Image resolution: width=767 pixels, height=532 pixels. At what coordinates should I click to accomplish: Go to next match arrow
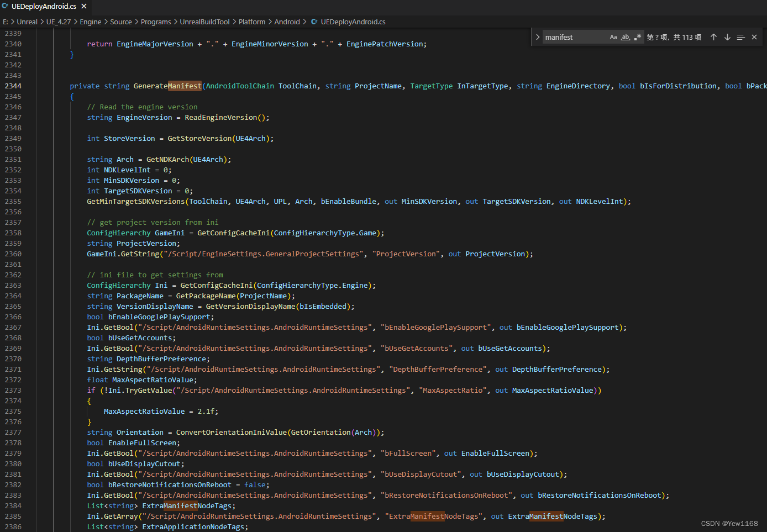727,37
